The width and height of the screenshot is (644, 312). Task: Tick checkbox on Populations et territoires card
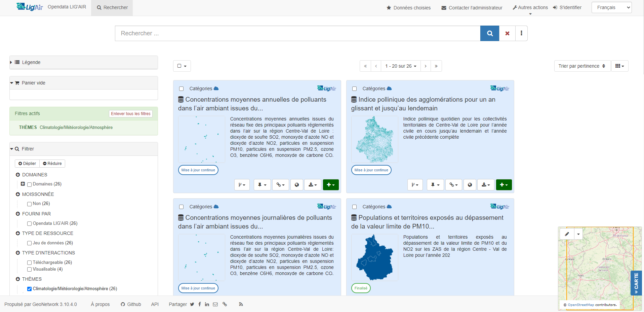coord(355,207)
